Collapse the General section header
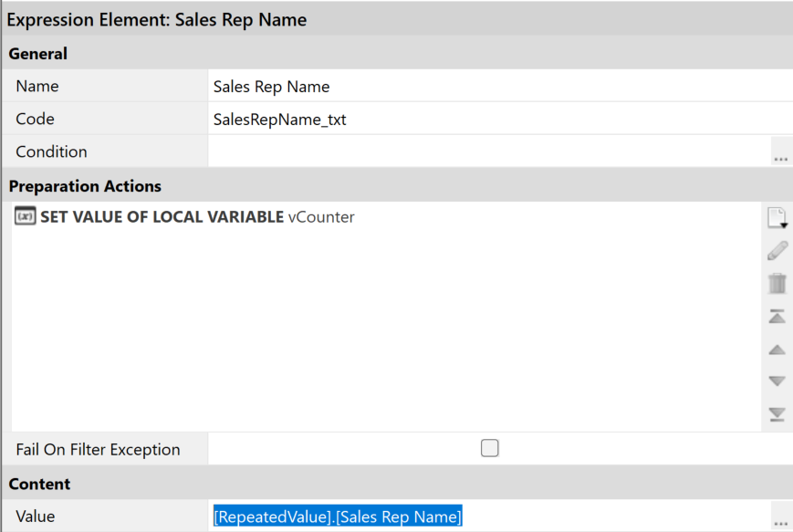793x532 pixels. point(38,54)
